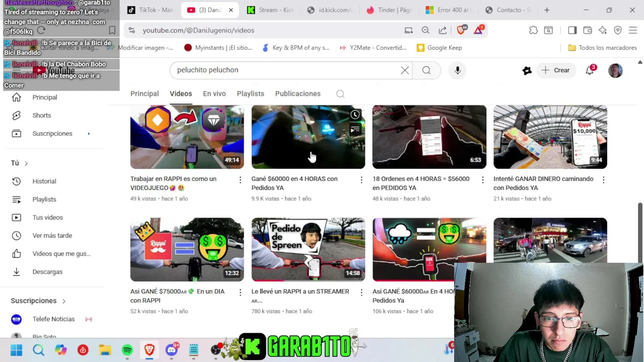Open File Explorer from taskbar

click(105, 350)
